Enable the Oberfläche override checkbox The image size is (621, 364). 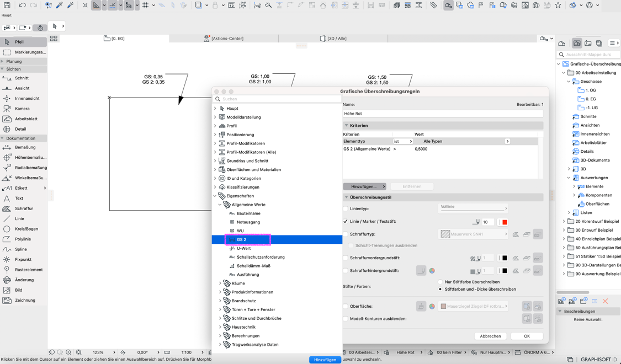[x=346, y=306]
